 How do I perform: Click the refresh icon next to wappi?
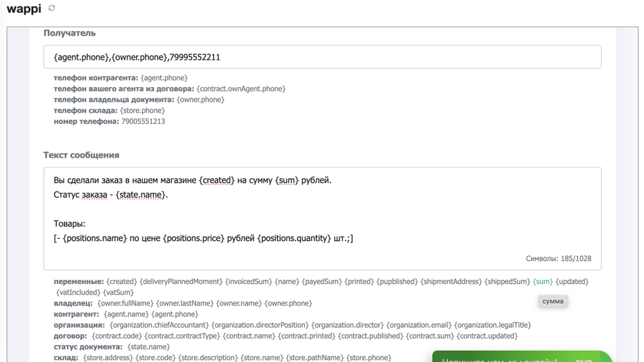point(52,8)
